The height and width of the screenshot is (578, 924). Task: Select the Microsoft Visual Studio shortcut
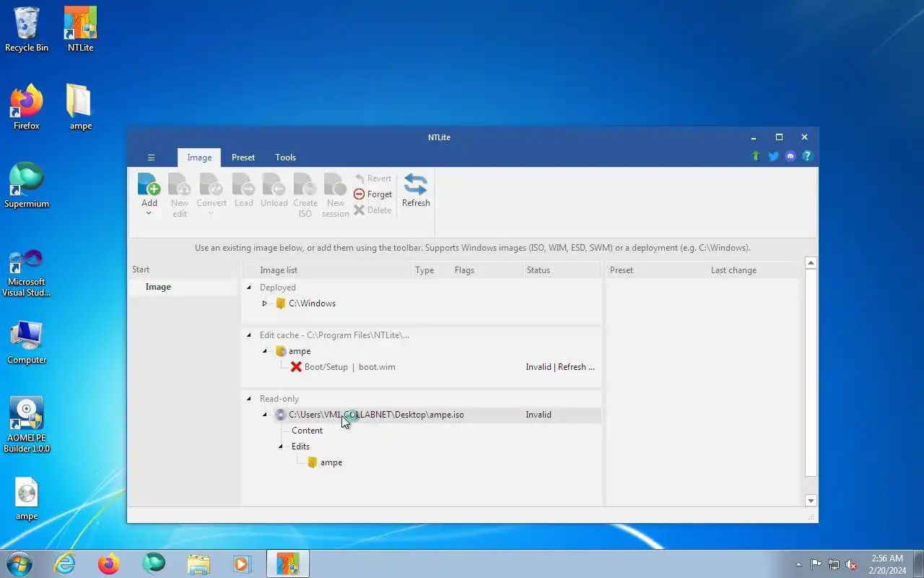point(27,273)
